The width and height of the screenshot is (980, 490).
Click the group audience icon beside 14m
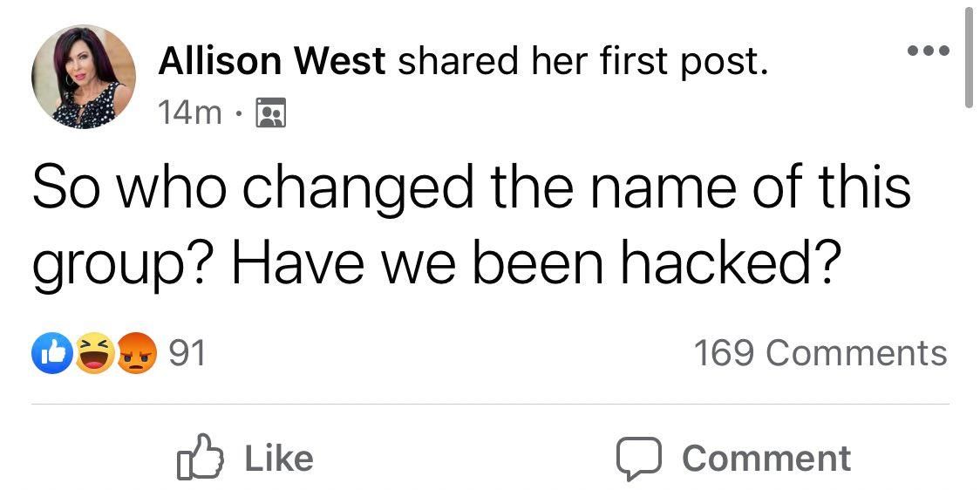271,112
